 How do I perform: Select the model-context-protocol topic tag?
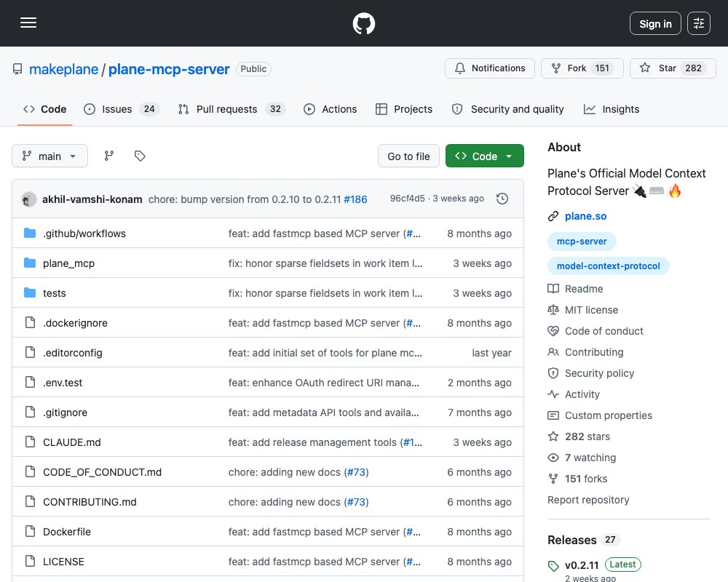[608, 266]
